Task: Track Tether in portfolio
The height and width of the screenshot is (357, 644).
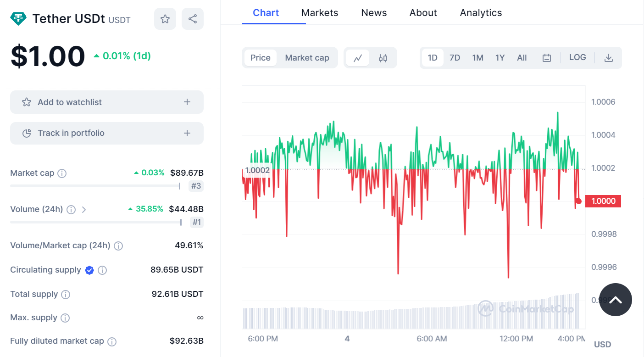Action: [107, 133]
